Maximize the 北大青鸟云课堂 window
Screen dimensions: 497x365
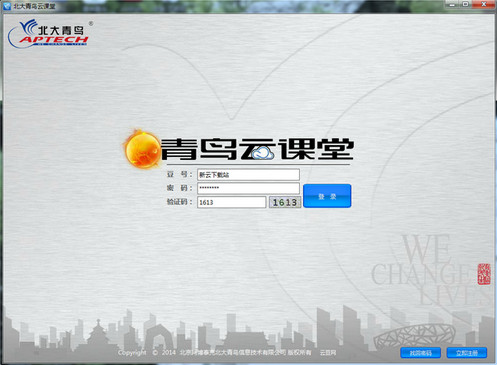pyautogui.click(x=466, y=5)
